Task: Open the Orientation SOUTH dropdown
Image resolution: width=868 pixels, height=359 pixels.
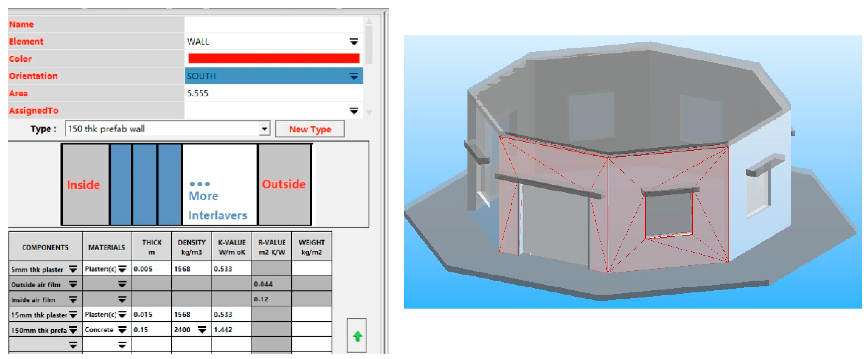Action: pyautogui.click(x=354, y=76)
